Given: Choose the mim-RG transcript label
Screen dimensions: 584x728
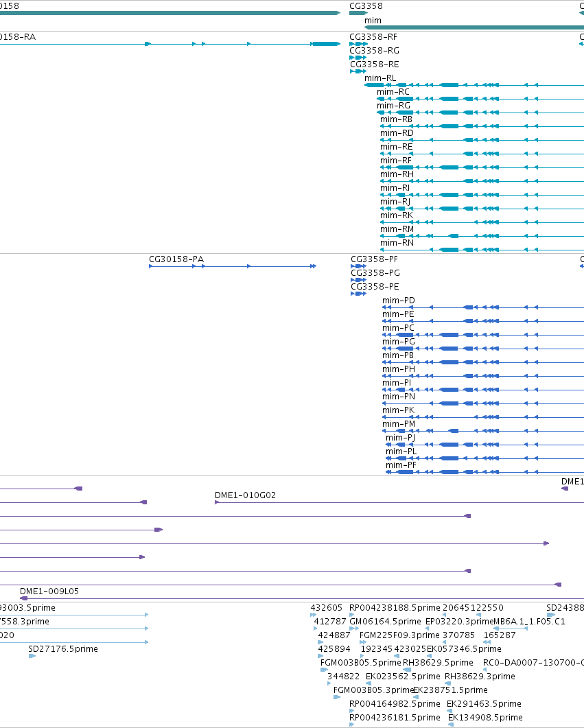Looking at the screenshot, I should [393, 106].
